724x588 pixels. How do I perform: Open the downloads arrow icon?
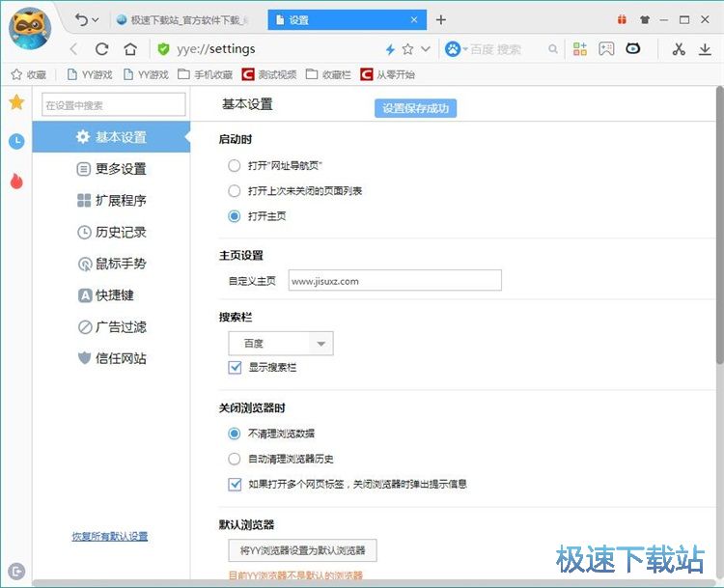coord(705,49)
